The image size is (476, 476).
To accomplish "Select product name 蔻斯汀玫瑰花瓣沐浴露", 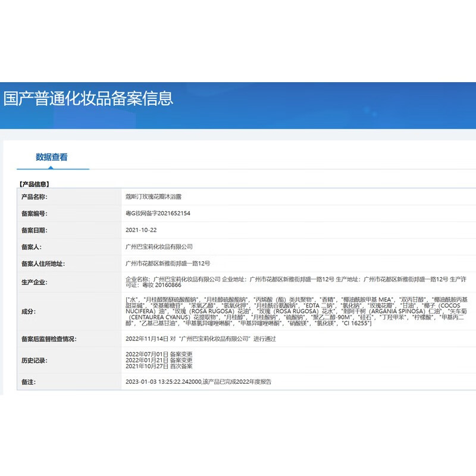I will click(154, 197).
